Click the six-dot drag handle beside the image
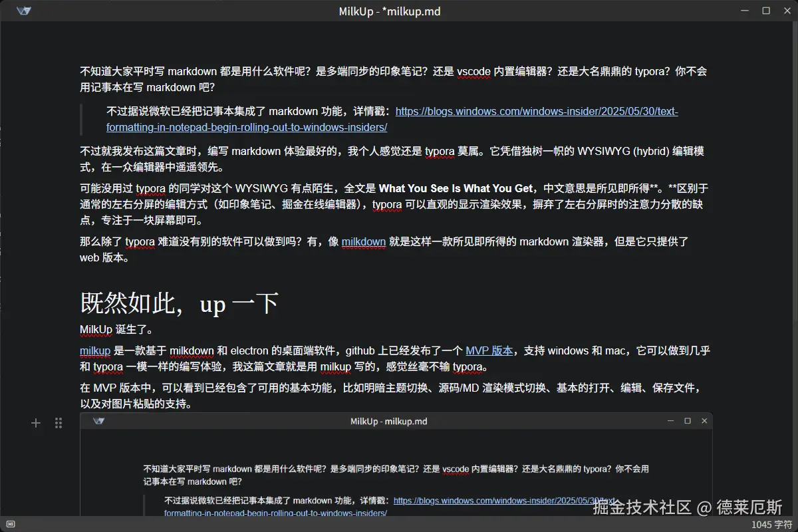Viewport: 798px width, 532px height. [59, 423]
